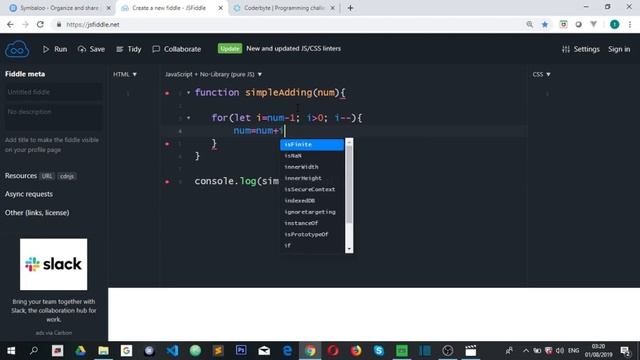Click the bookmark star icon

[545, 24]
